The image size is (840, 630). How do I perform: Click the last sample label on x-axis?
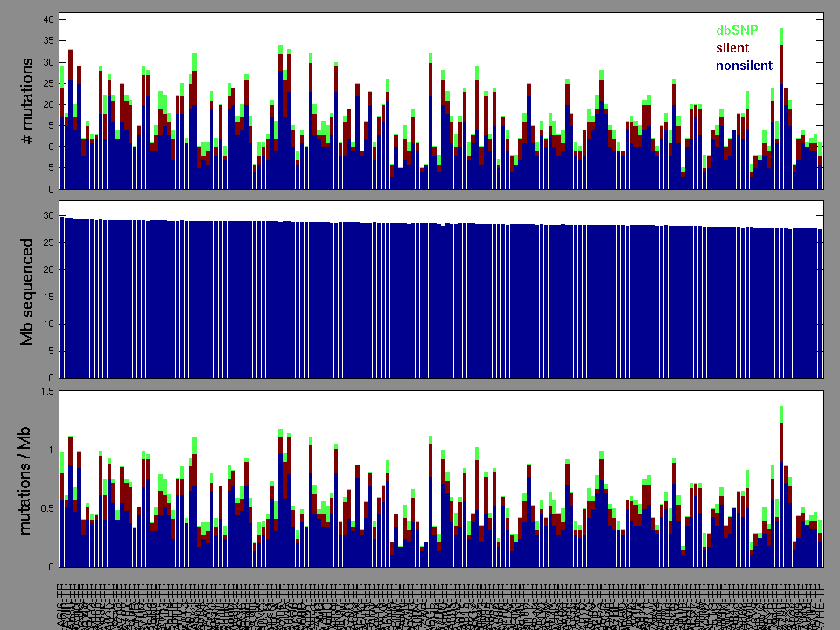tap(820, 605)
